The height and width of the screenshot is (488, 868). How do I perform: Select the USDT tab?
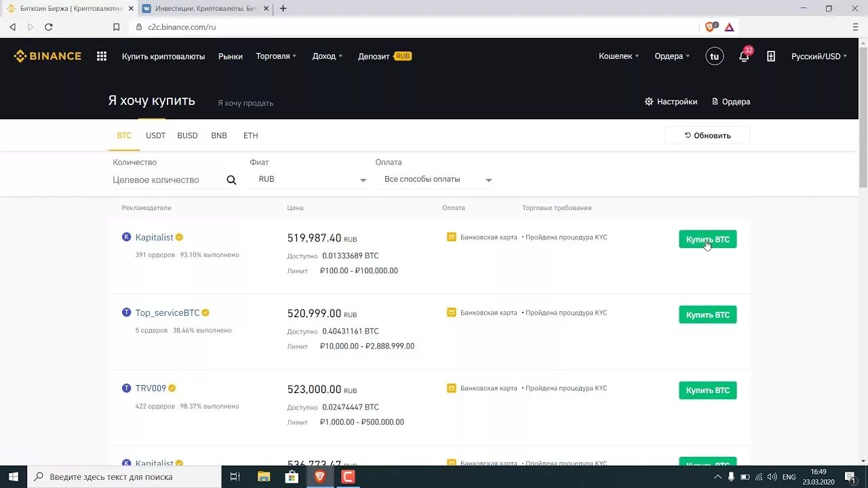155,136
